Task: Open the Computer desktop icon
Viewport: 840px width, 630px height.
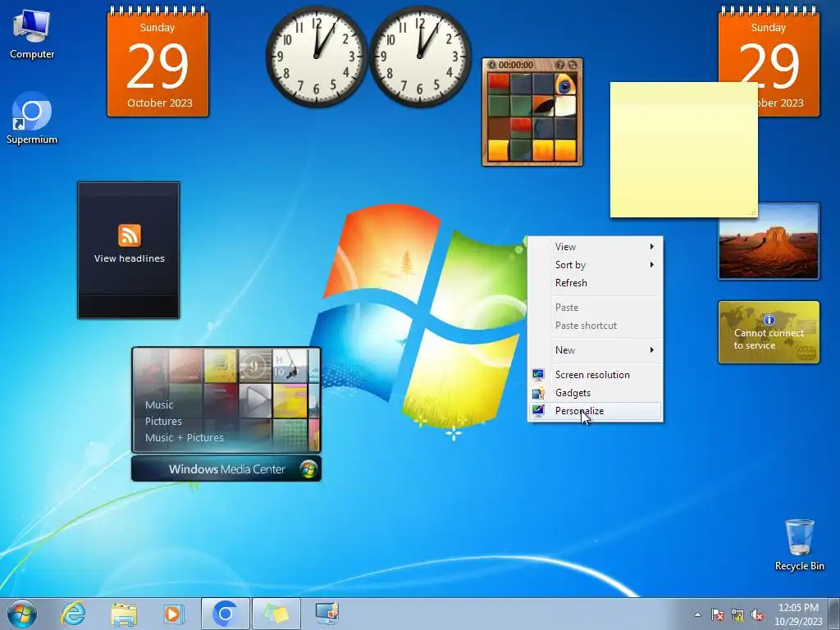Action: (x=32, y=34)
